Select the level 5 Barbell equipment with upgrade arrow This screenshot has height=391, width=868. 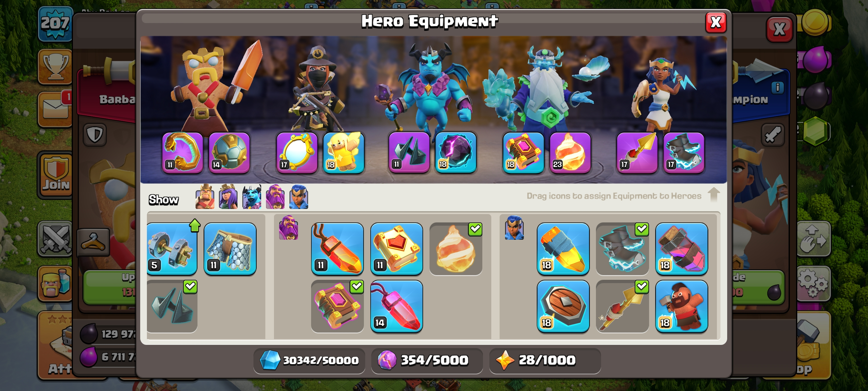[172, 249]
